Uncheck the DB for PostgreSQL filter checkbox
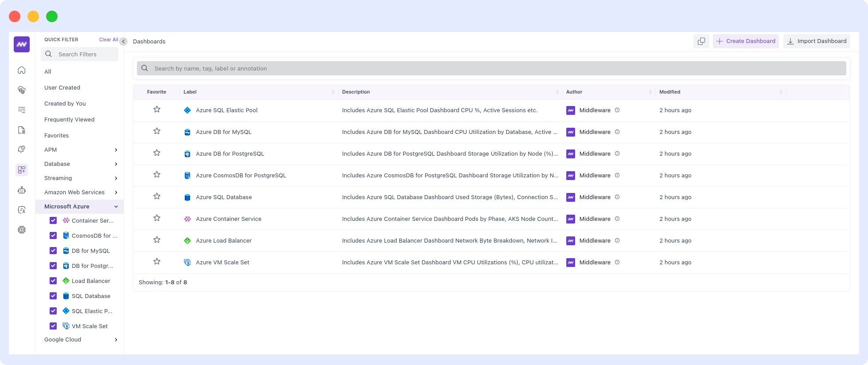This screenshot has width=868, height=365. click(x=53, y=266)
